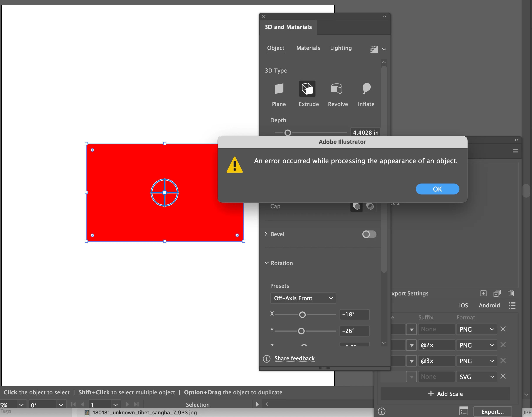Turn on the cap for extrusion
The width and height of the screenshot is (532, 417).
pos(356,206)
